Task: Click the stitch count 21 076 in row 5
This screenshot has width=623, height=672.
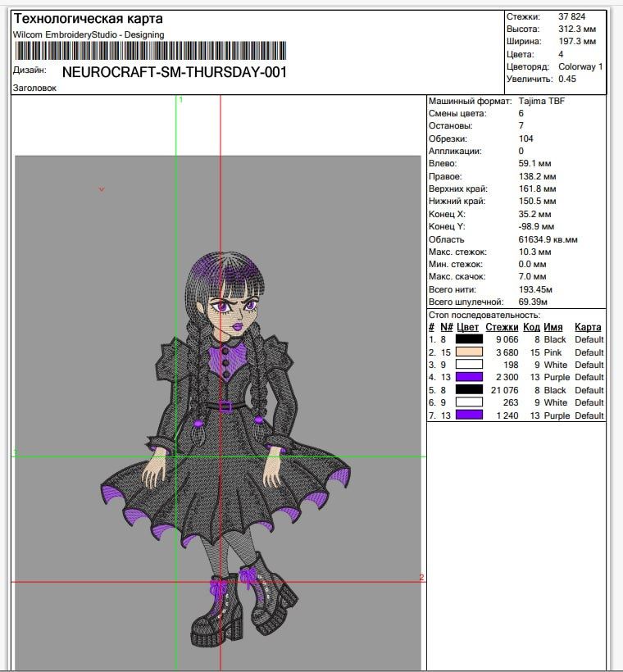Action: [505, 390]
